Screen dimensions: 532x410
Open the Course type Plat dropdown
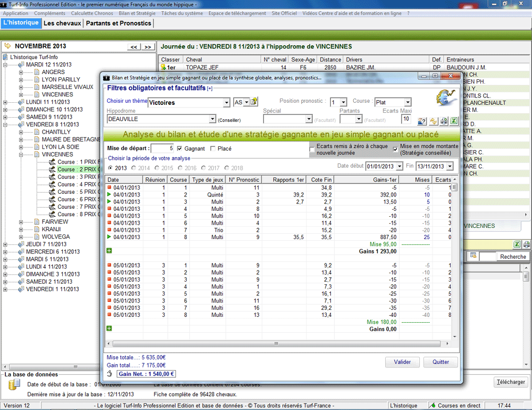click(408, 102)
